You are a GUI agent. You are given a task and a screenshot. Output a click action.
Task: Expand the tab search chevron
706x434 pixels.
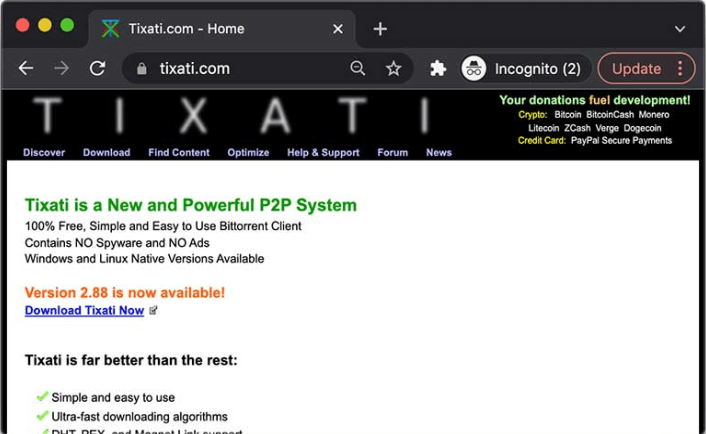coord(680,29)
